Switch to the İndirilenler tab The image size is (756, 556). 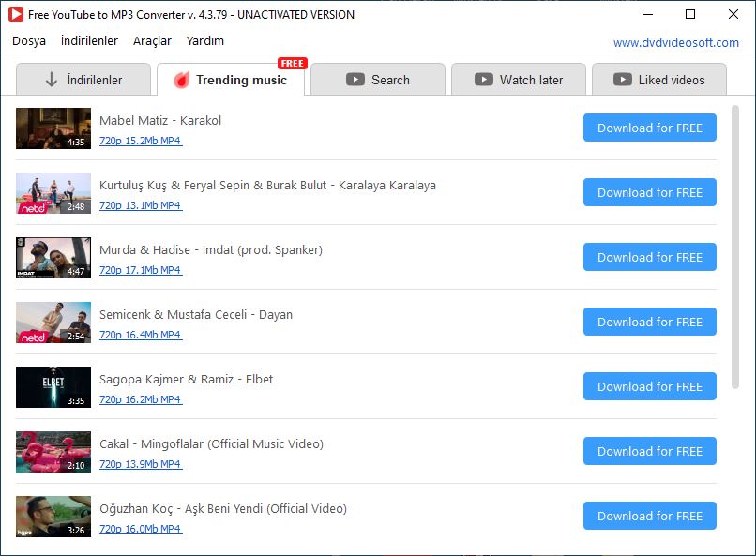coord(83,80)
